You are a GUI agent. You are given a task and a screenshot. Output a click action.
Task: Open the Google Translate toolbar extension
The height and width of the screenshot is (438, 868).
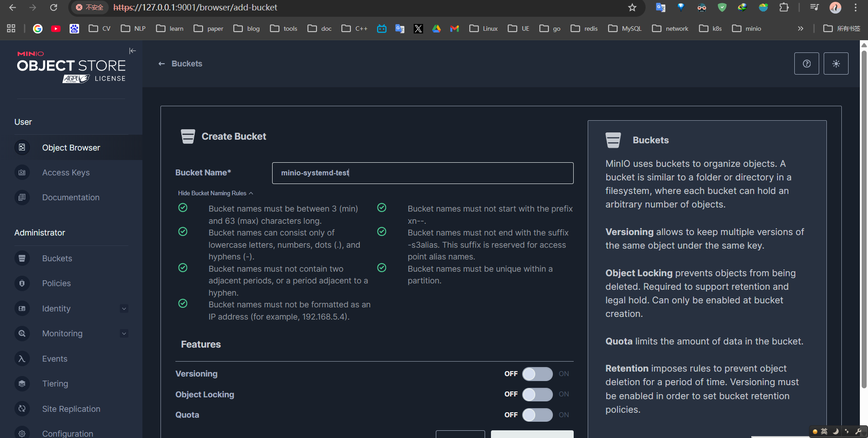coord(660,8)
